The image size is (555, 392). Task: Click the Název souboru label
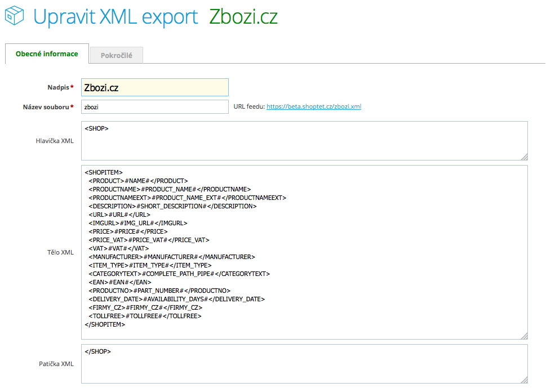(x=46, y=107)
